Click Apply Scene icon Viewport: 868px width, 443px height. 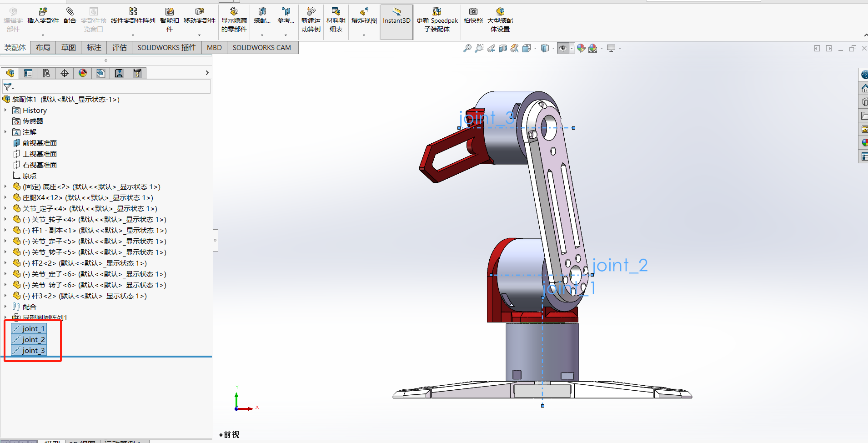click(x=593, y=48)
